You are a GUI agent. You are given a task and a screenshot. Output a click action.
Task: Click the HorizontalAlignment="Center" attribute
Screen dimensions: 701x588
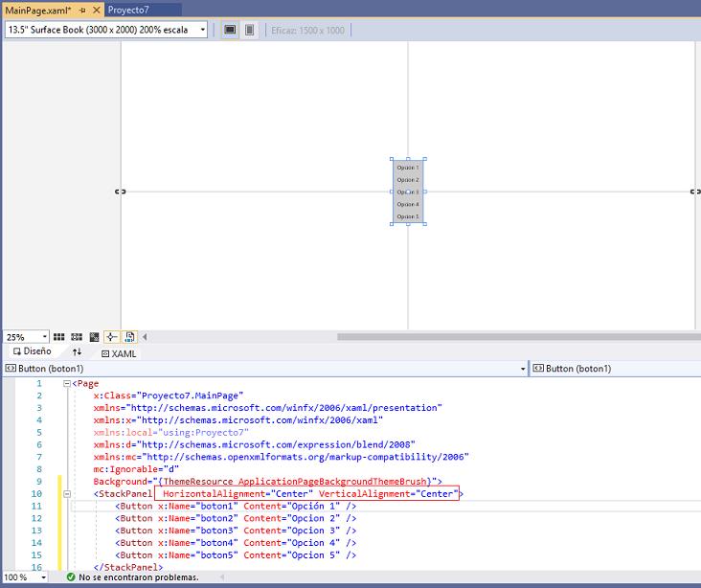pos(237,493)
